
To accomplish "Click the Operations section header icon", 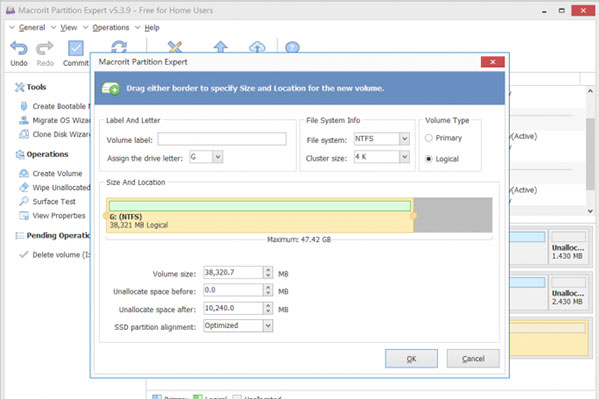I will [x=20, y=154].
